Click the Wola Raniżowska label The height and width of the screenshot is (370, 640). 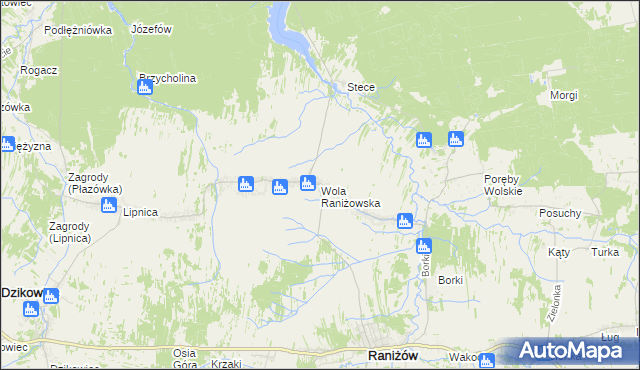pyautogui.click(x=351, y=197)
